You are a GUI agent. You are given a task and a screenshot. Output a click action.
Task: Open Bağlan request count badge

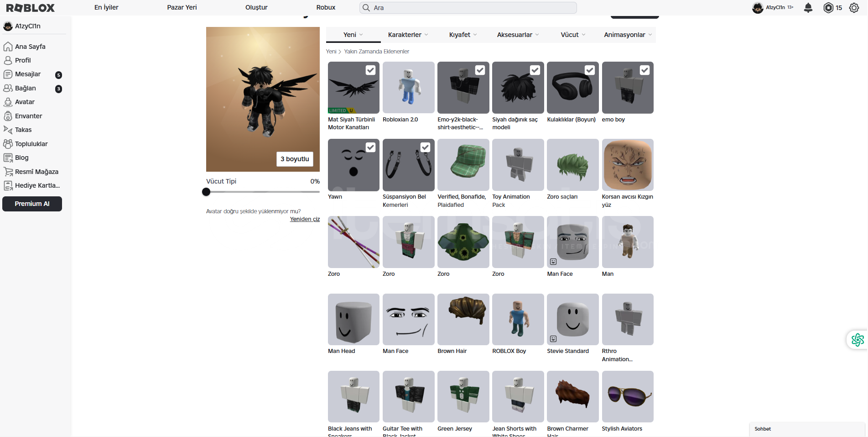(58, 89)
